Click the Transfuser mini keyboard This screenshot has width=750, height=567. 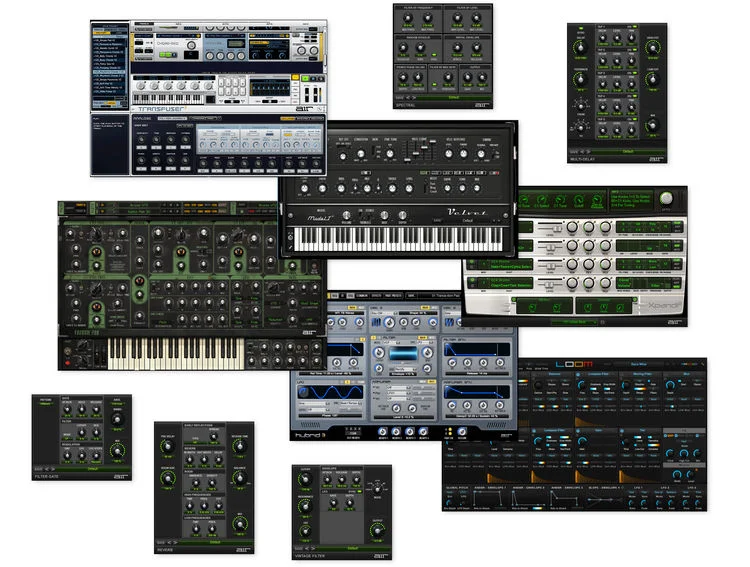(x=168, y=99)
